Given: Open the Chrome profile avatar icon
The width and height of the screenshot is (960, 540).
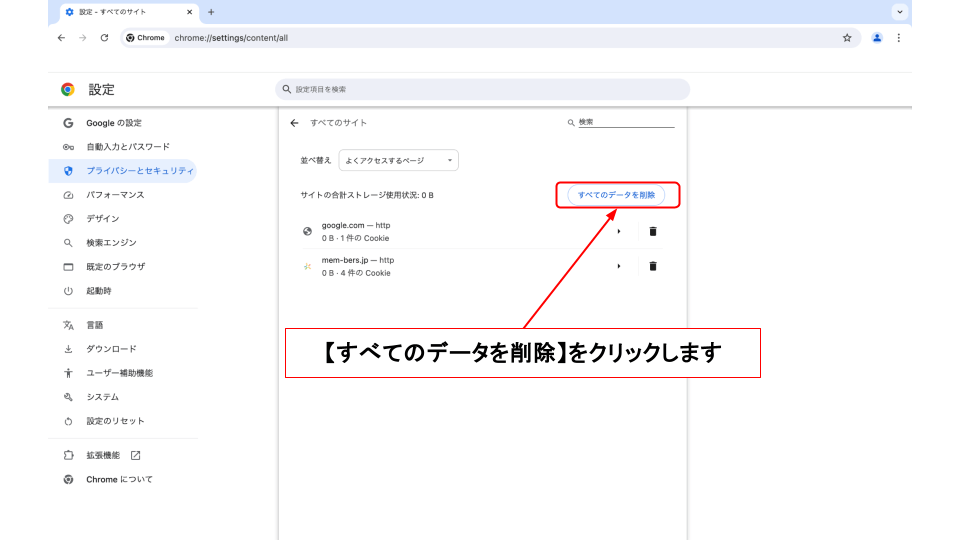Looking at the screenshot, I should click(x=877, y=38).
